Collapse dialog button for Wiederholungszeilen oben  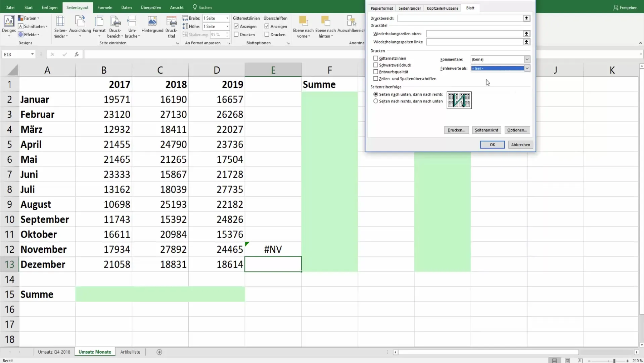[526, 34]
